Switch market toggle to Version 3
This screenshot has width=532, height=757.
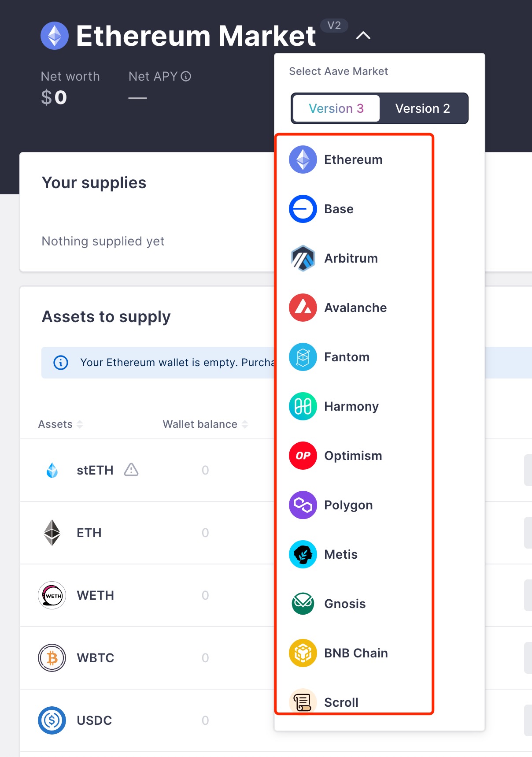click(336, 108)
